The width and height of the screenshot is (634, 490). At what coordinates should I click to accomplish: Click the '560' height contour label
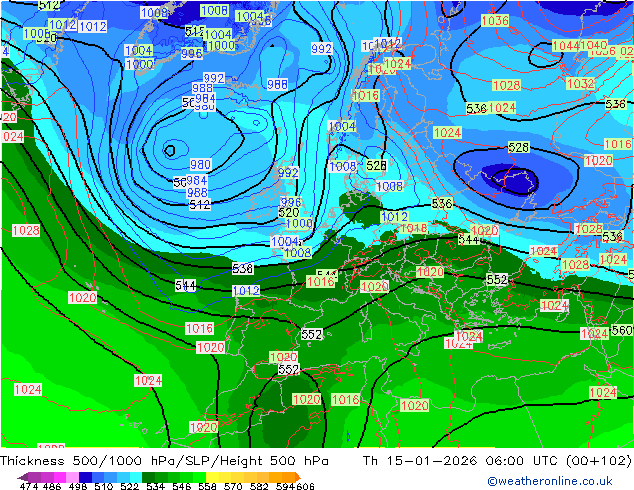tap(621, 330)
